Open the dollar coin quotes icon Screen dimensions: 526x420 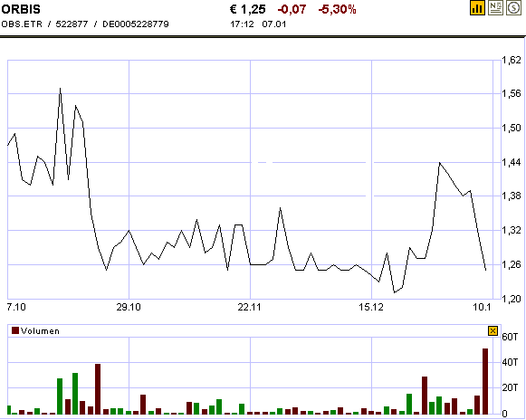coord(513,8)
